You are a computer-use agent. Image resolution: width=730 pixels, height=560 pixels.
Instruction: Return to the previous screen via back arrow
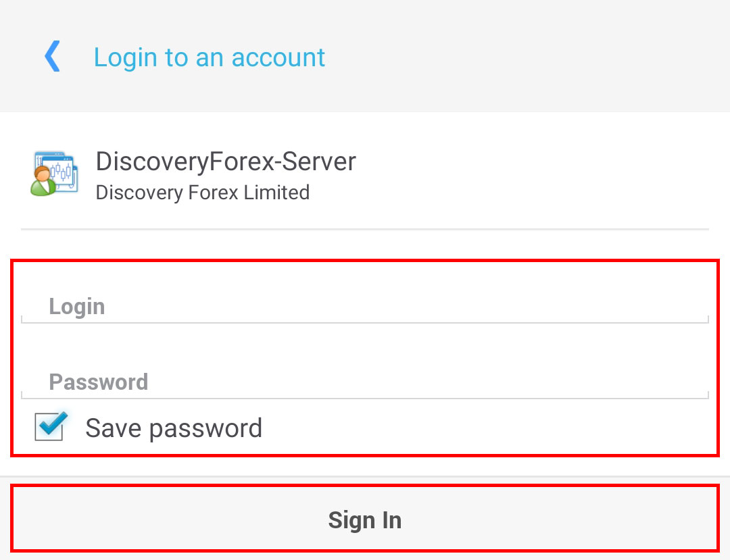(52, 56)
